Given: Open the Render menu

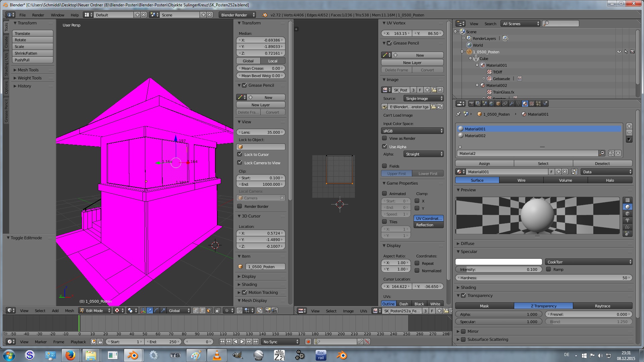Looking at the screenshot, I should click(38, 15).
